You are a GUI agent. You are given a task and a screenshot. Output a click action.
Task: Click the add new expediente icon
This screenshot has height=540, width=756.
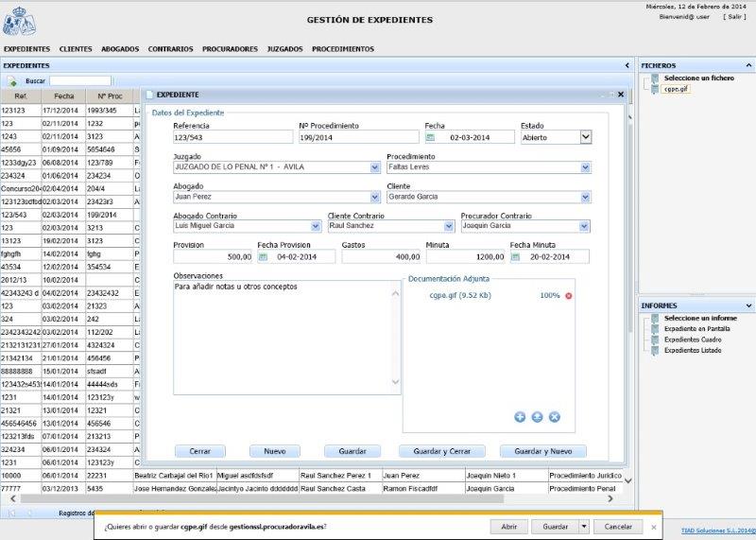13,81
